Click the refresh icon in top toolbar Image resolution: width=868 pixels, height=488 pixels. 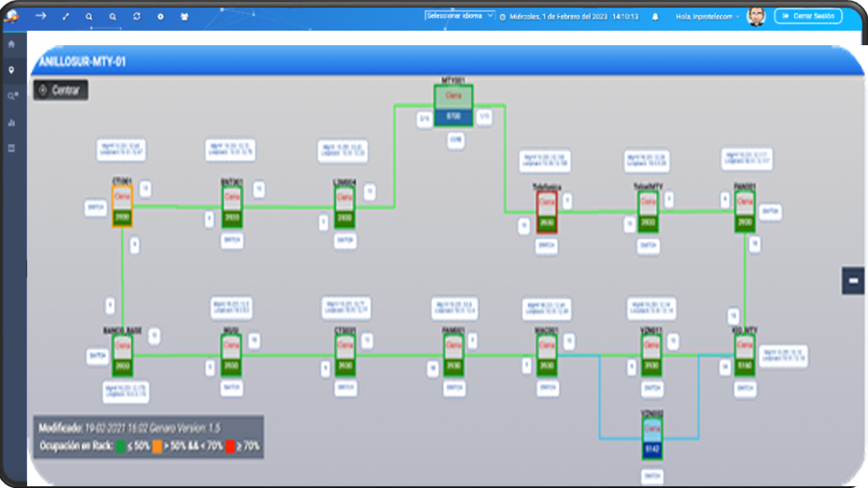tap(137, 16)
